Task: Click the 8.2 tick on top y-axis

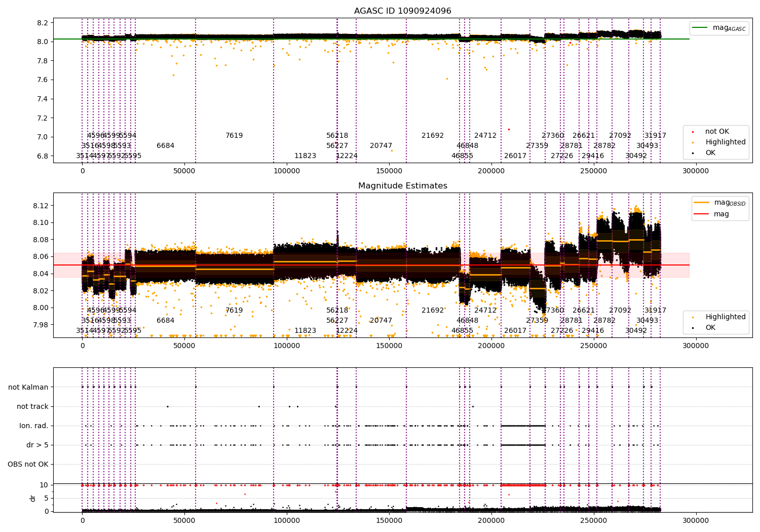Action: (x=42, y=23)
